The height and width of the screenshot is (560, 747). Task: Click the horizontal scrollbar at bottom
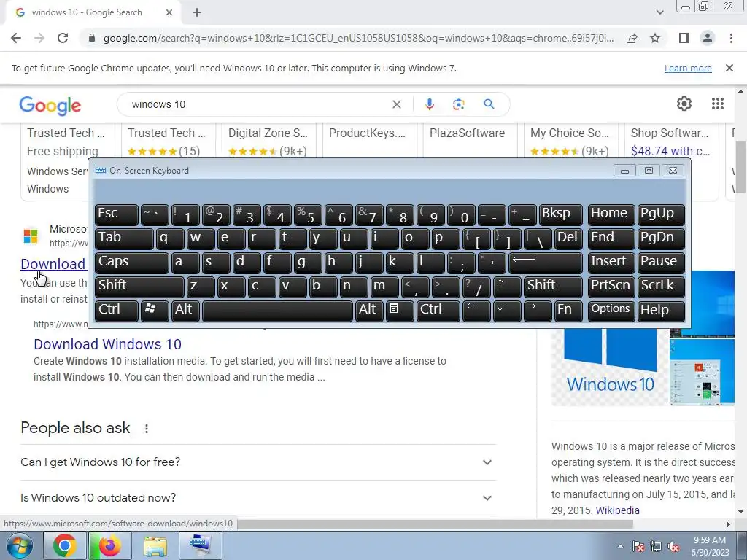pyautogui.click(x=435, y=524)
